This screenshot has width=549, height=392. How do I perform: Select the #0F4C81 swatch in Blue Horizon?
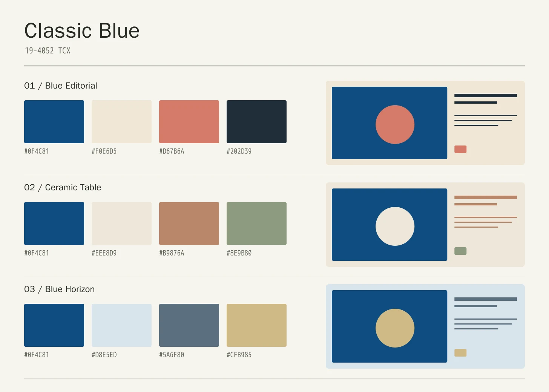(54, 325)
